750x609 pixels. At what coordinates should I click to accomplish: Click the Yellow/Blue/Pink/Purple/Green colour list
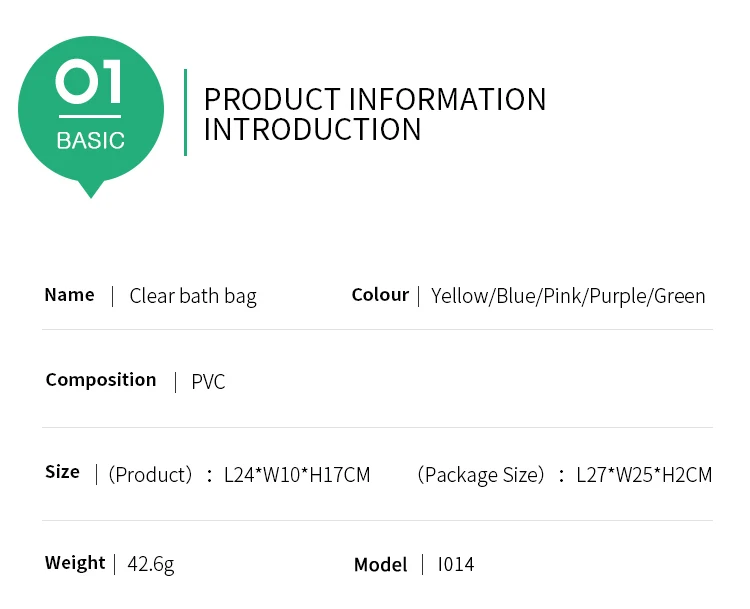pyautogui.click(x=568, y=296)
